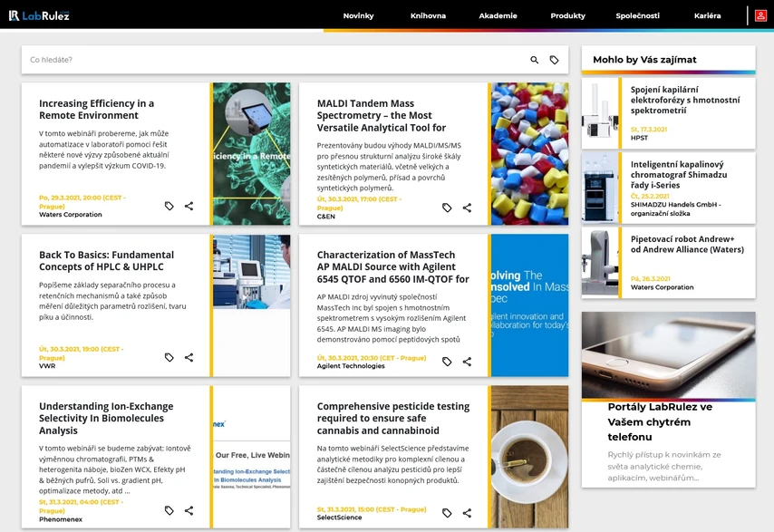Viewport: 774px width, 532px height.
Task: Share the MALDI Tandem Mass Spectrometry card
Action: click(x=467, y=208)
